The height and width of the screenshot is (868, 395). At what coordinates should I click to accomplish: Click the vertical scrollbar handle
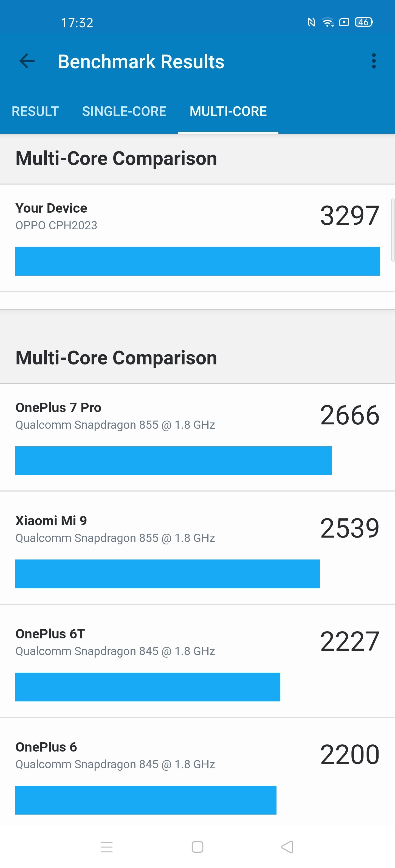(x=393, y=230)
